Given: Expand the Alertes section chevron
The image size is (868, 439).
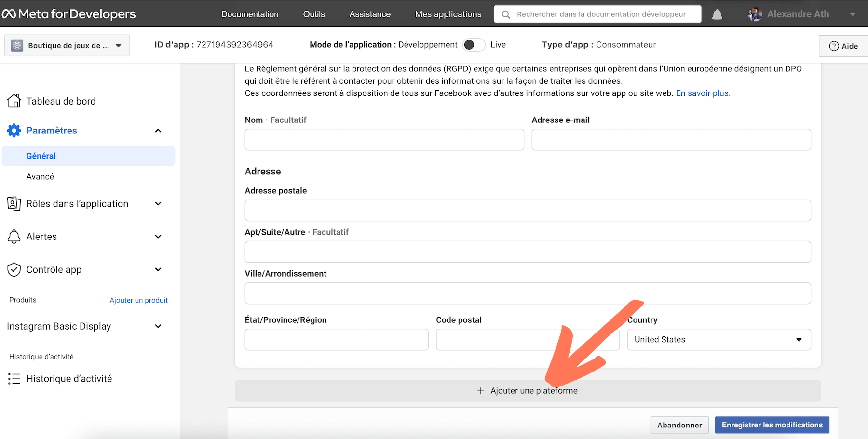Looking at the screenshot, I should [x=158, y=237].
